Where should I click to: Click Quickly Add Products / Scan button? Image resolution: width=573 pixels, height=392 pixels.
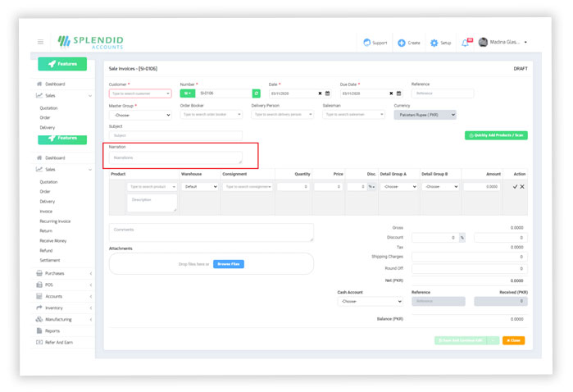(496, 135)
